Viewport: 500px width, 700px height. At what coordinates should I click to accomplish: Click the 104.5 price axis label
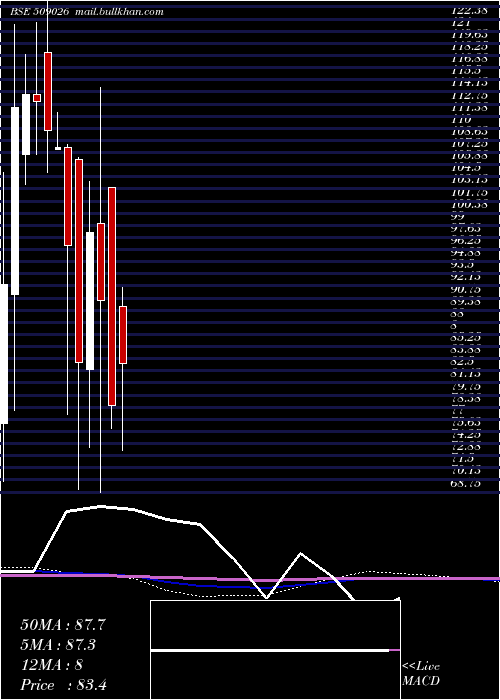(466, 168)
